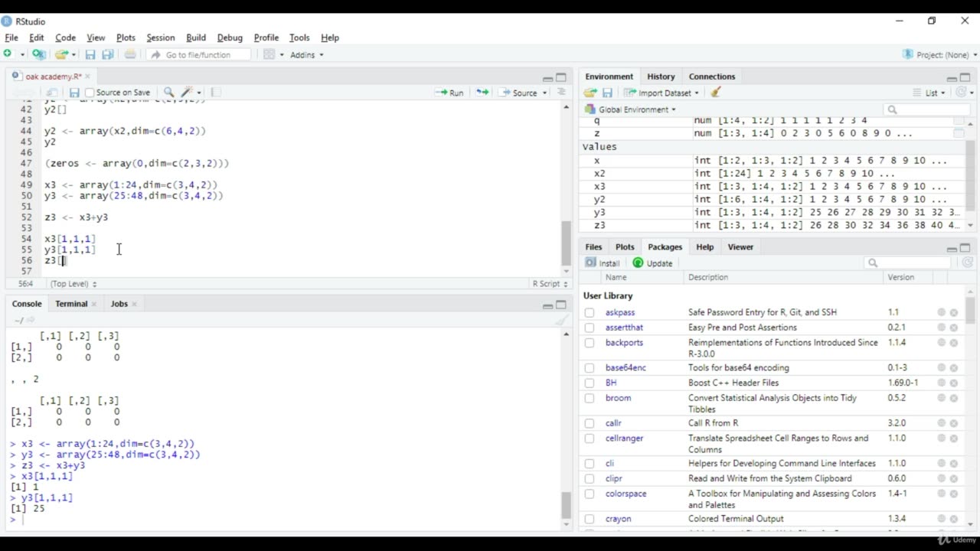980x551 pixels.
Task: Check the assertthat package checkbox
Action: coord(590,328)
